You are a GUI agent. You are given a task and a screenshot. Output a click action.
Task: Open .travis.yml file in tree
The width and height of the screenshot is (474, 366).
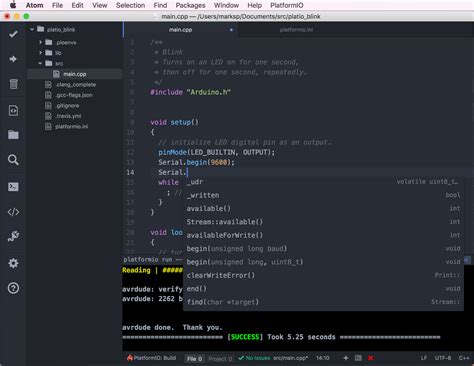68,116
